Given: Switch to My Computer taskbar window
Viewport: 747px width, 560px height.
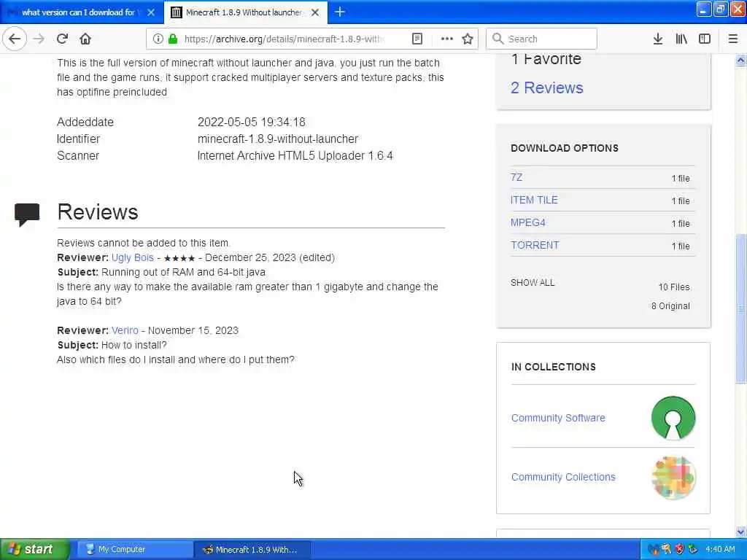Looking at the screenshot, I should coord(134,549).
